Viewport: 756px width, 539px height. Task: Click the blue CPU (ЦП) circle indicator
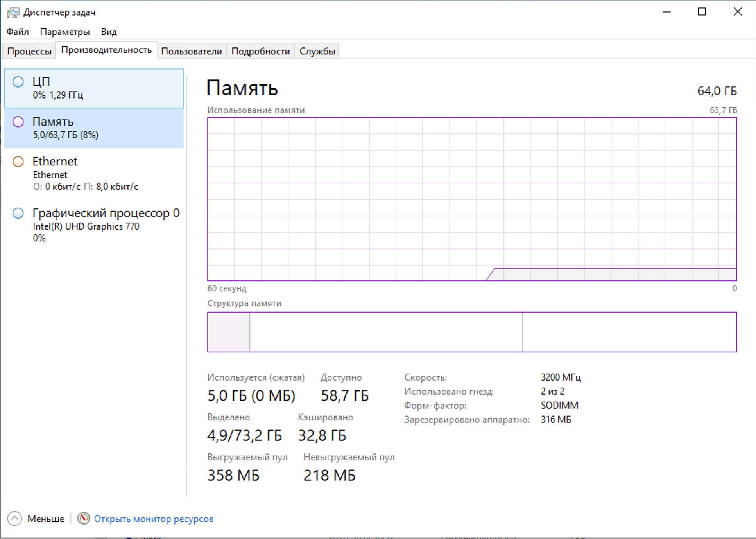(x=18, y=82)
